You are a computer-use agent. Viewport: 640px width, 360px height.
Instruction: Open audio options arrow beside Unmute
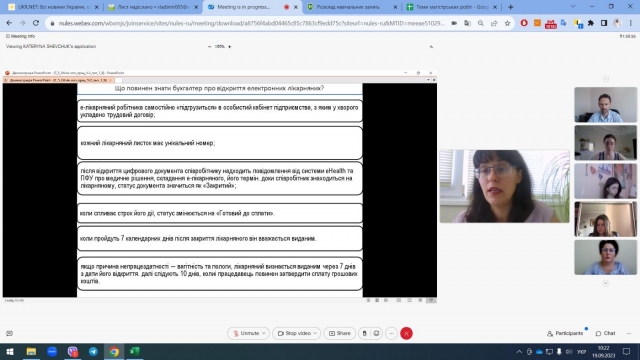(x=264, y=333)
